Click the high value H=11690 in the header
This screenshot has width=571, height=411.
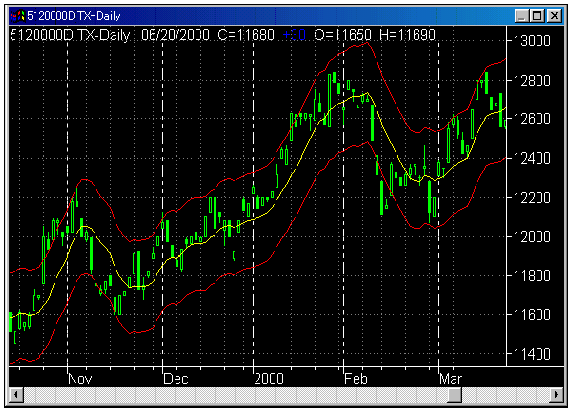coord(407,35)
